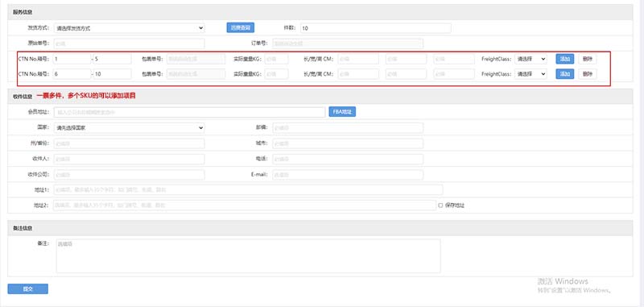
Task: Click the length field in CTN 6-10 row
Action: 358,74
